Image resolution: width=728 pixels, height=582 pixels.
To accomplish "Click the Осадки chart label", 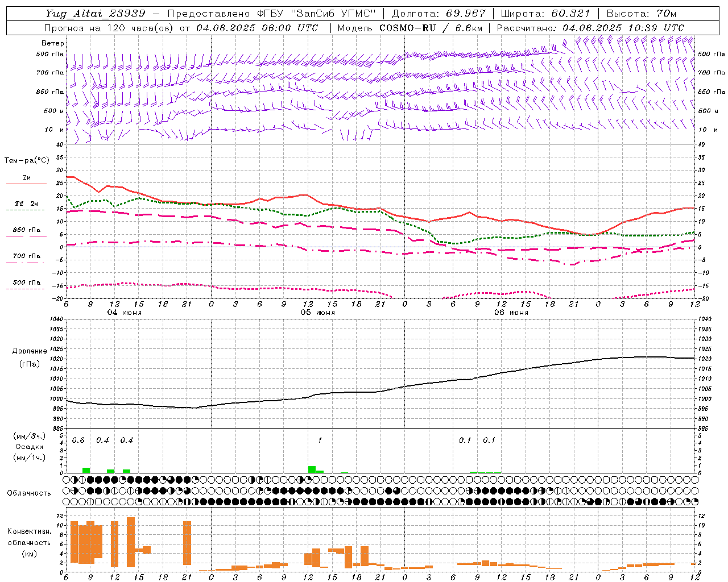I will coord(30,447).
